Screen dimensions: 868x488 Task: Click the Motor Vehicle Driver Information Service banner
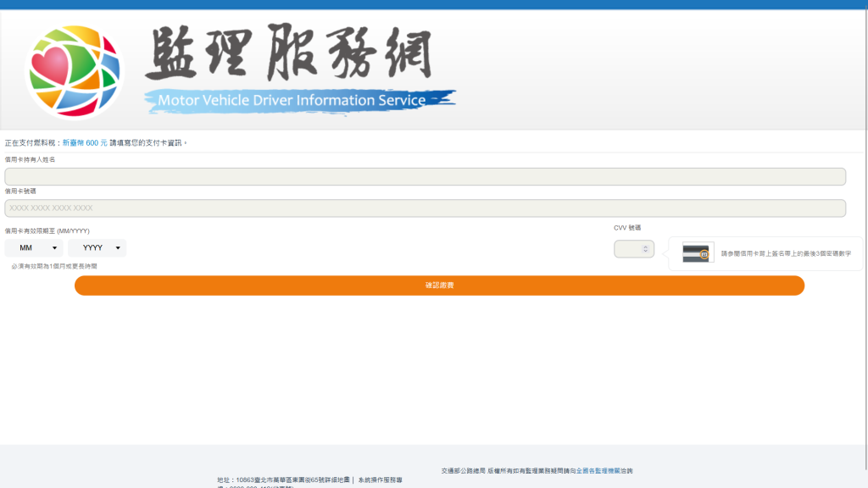(292, 100)
